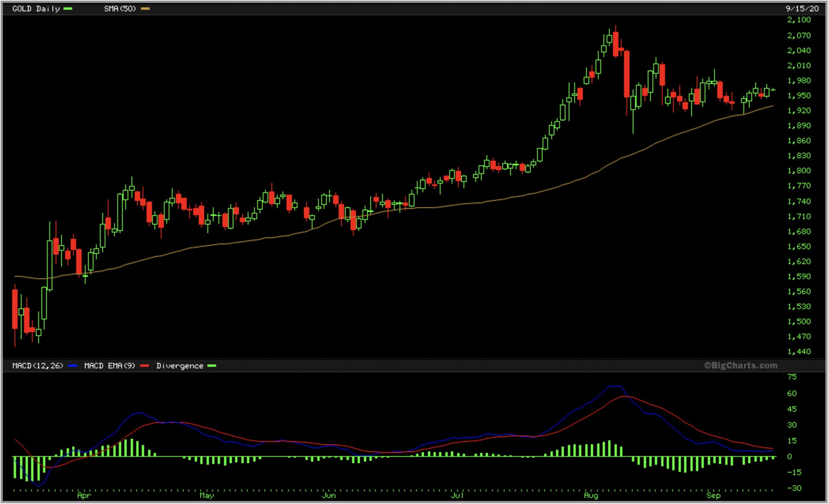Select the Jun label on time axis
829x504 pixels.
pyautogui.click(x=329, y=496)
